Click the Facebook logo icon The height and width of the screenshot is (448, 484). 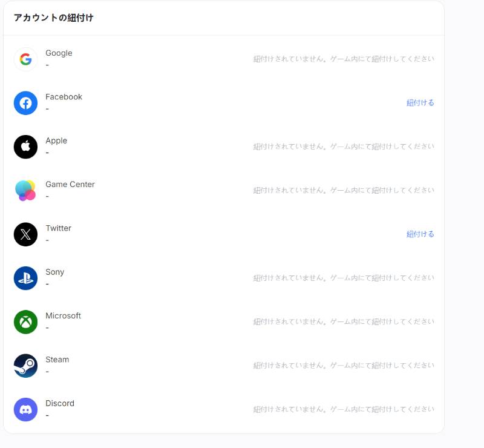(25, 103)
